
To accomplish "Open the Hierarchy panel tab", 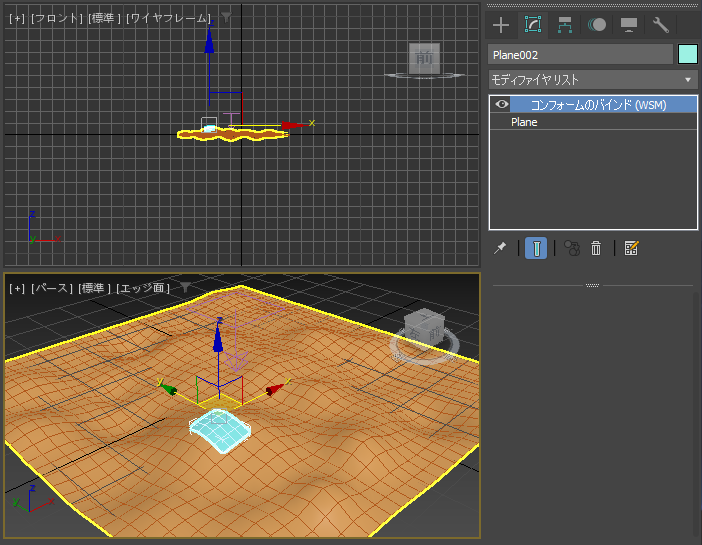I will tap(565, 25).
